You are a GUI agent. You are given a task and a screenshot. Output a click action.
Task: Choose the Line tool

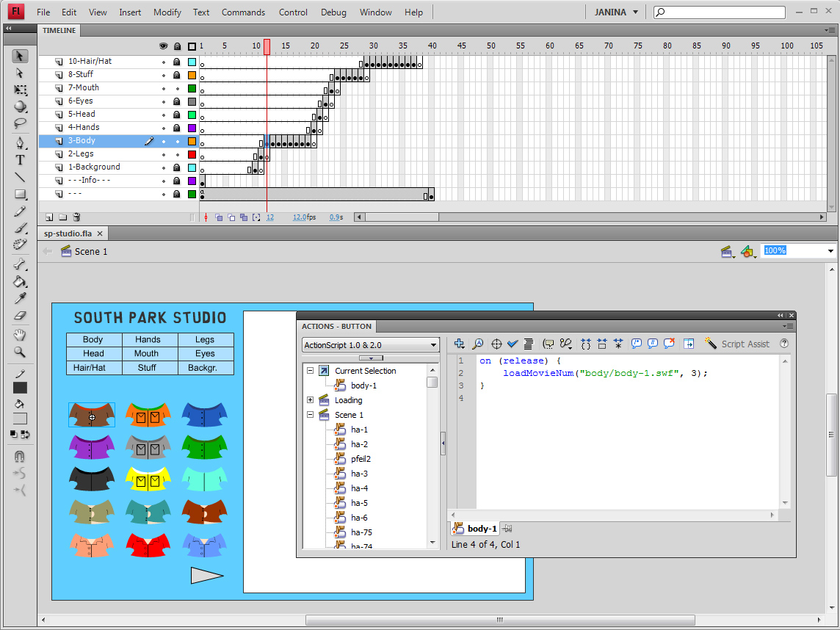20,177
